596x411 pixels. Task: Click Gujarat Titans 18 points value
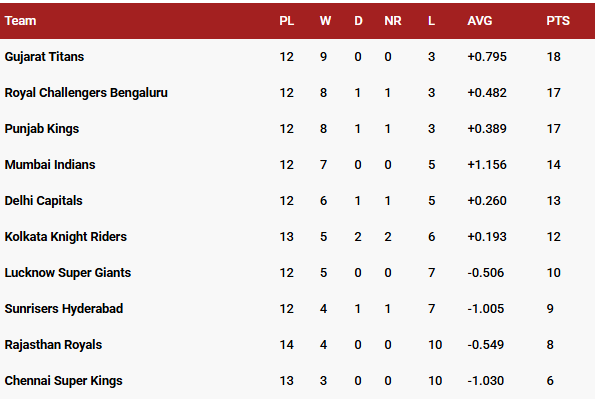click(x=553, y=57)
